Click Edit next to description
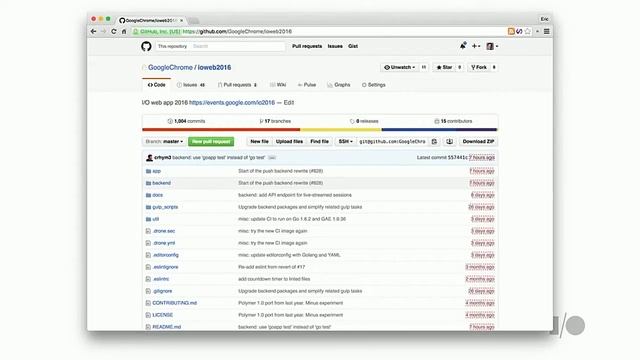 pyautogui.click(x=289, y=103)
